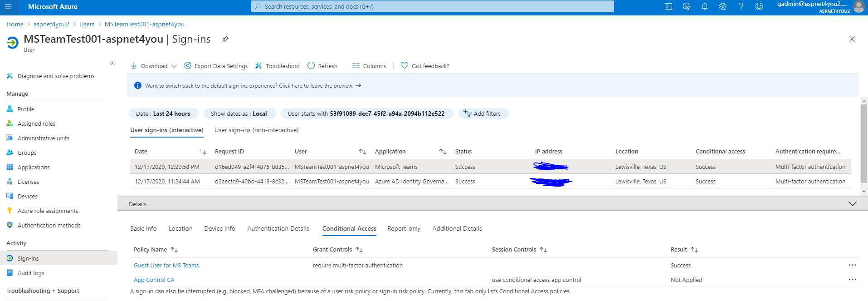Image resolution: width=868 pixels, height=301 pixels.
Task: Open the Conditional Access tab
Action: click(349, 228)
